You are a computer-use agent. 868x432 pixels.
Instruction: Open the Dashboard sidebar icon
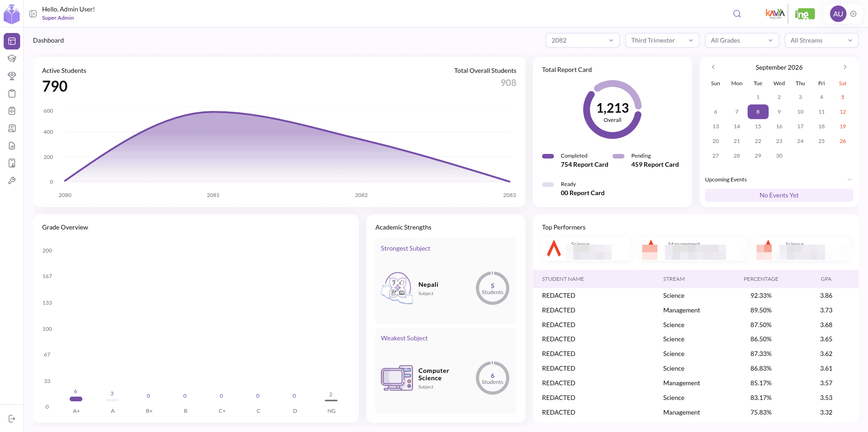(x=12, y=41)
